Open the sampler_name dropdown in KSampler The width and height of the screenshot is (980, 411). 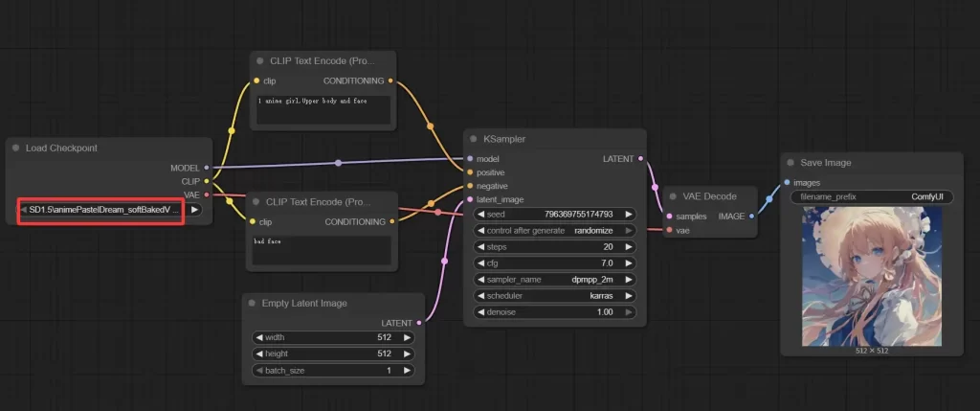pyautogui.click(x=552, y=280)
